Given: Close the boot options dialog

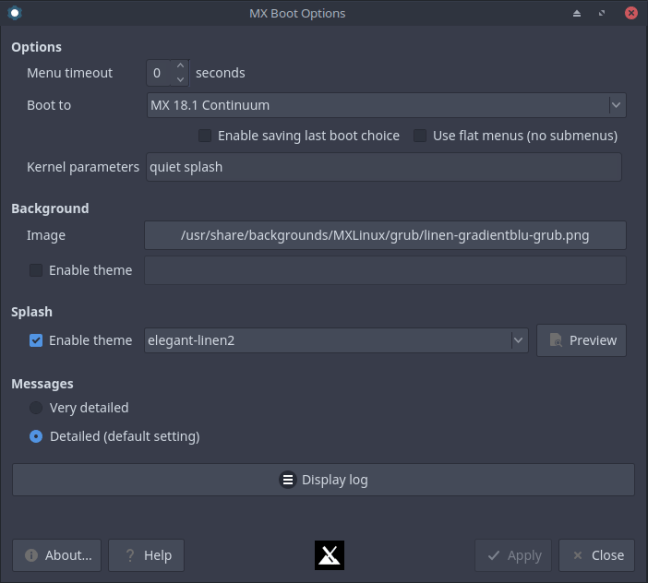Looking at the screenshot, I should point(596,555).
